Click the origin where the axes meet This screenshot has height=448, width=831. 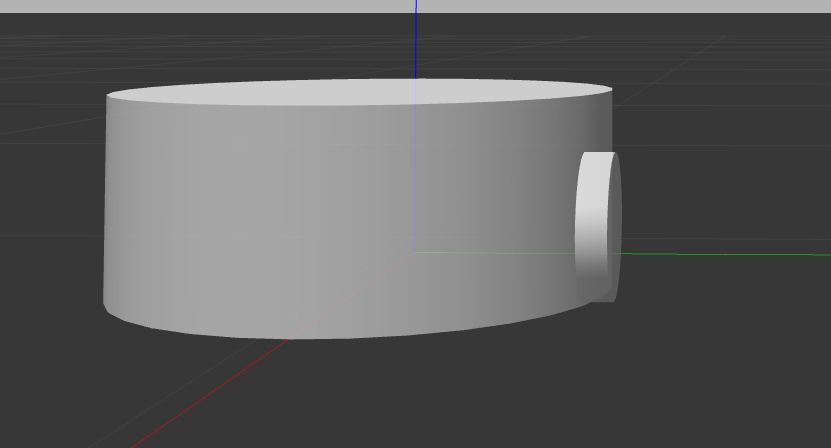[416, 252]
